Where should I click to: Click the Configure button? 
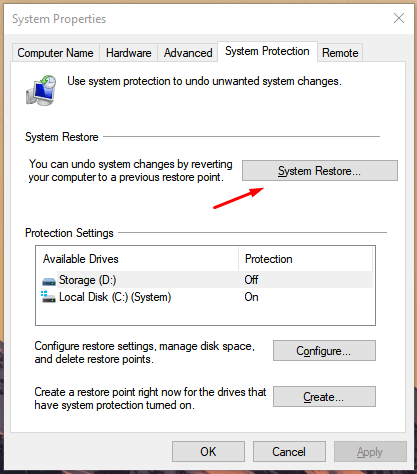tap(324, 350)
